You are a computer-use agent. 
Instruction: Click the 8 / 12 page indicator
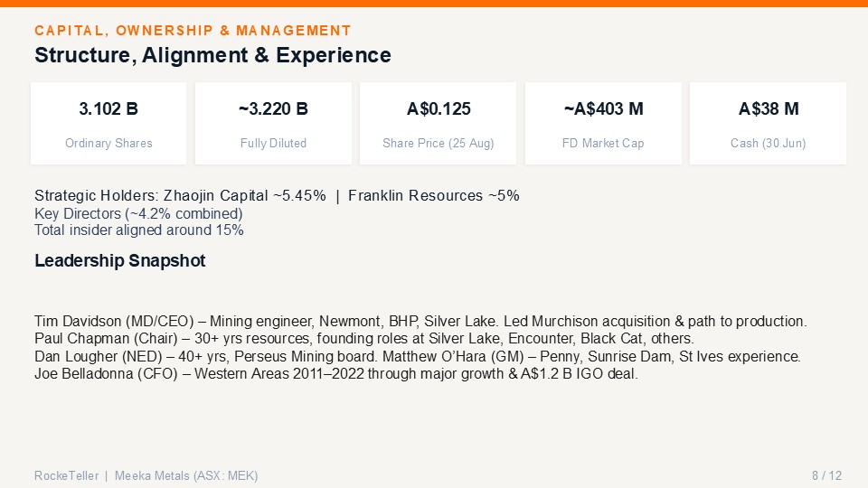click(826, 476)
